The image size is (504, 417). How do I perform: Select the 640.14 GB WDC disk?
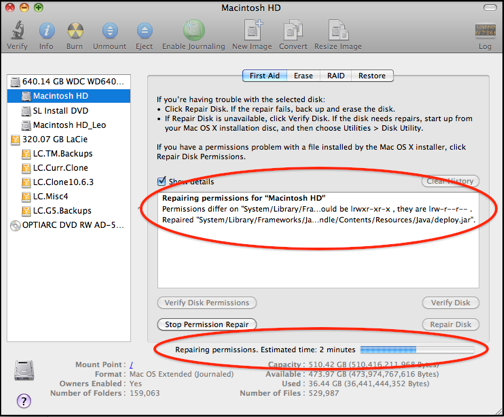[x=69, y=82]
